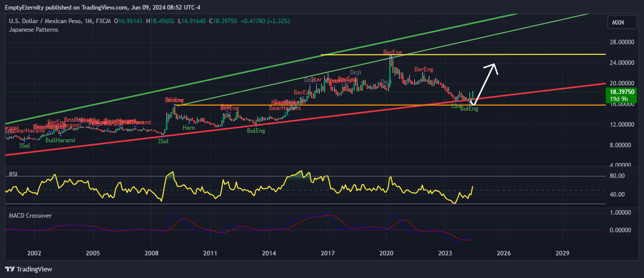Click the 2023 time axis label

[x=445, y=253]
